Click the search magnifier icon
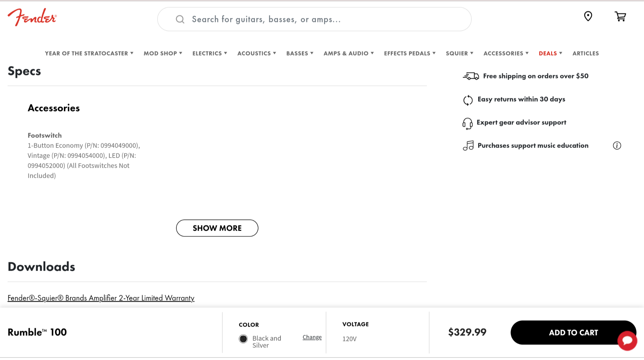Screen dimensions: 644x360 180,20
